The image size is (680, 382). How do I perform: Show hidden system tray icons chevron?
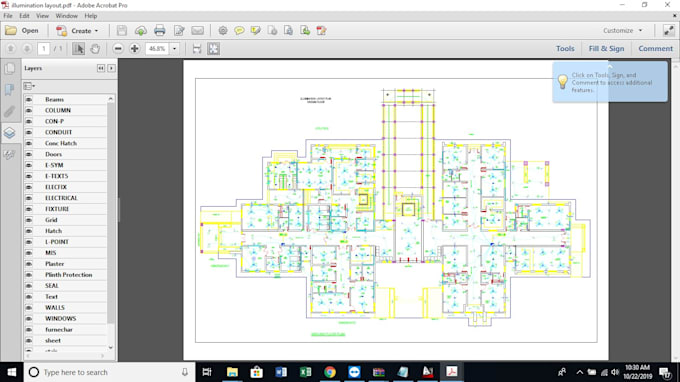click(x=579, y=372)
